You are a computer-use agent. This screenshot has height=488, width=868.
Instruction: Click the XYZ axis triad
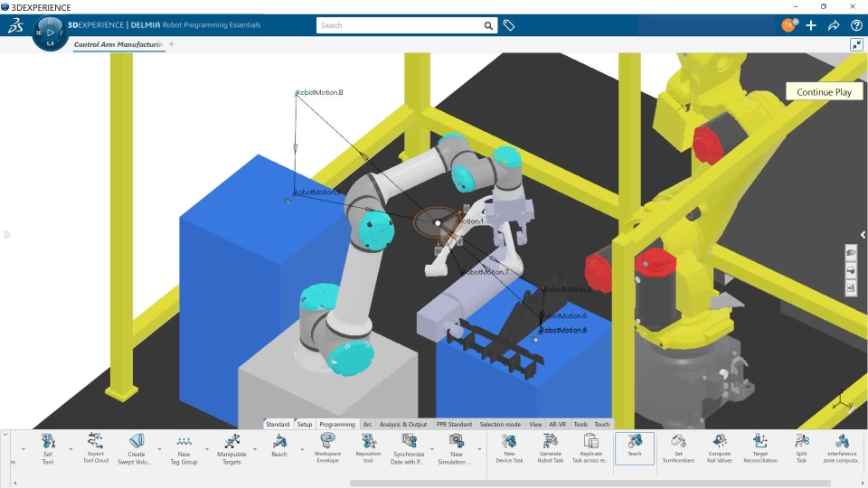pos(843,400)
